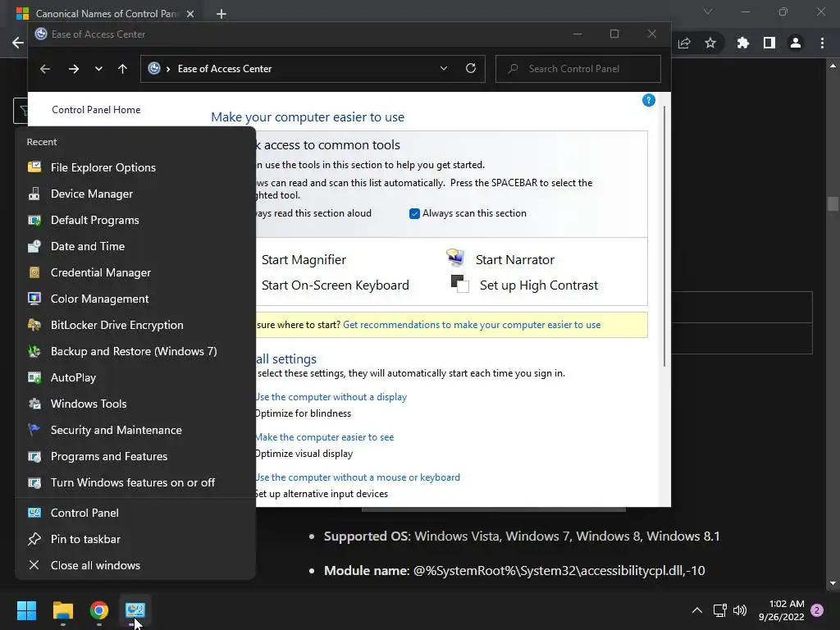Click Programs and Features icon
Screen dimensions: 840x630
point(34,456)
